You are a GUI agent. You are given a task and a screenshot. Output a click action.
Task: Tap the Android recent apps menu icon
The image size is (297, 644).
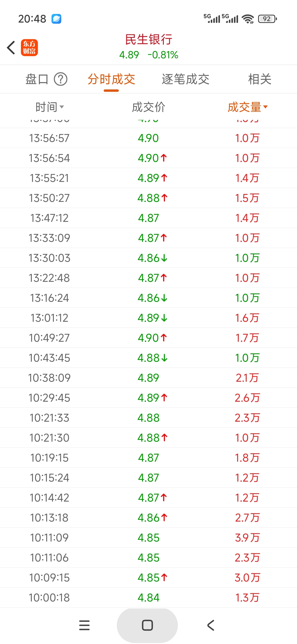coord(84,625)
